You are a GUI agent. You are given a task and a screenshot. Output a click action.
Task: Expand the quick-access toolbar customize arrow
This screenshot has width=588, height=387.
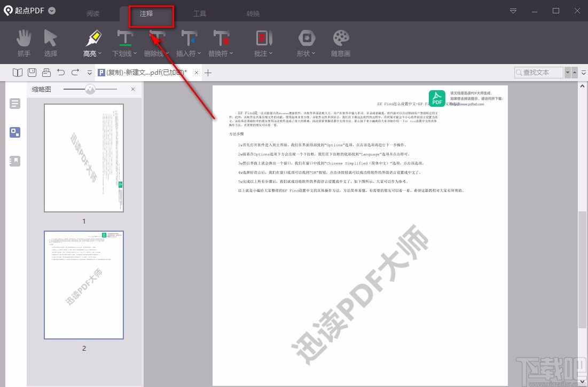point(90,72)
